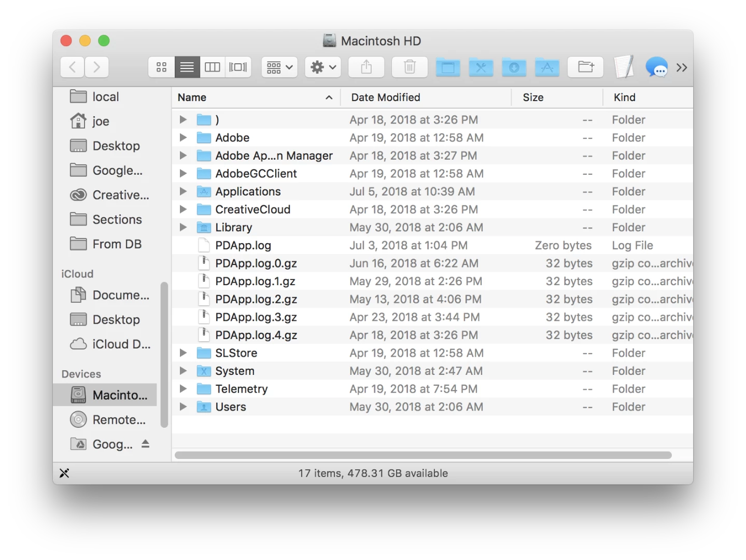Click the Trash button in the toolbar

point(410,67)
